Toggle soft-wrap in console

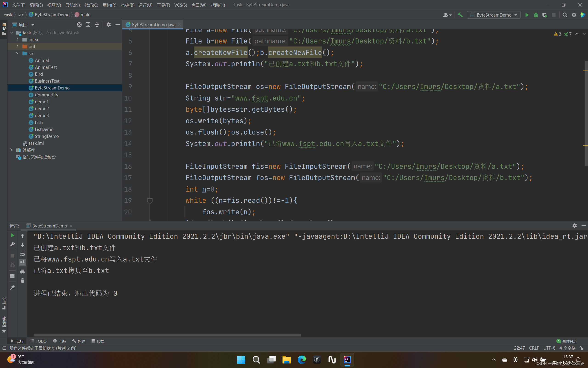pos(22,254)
